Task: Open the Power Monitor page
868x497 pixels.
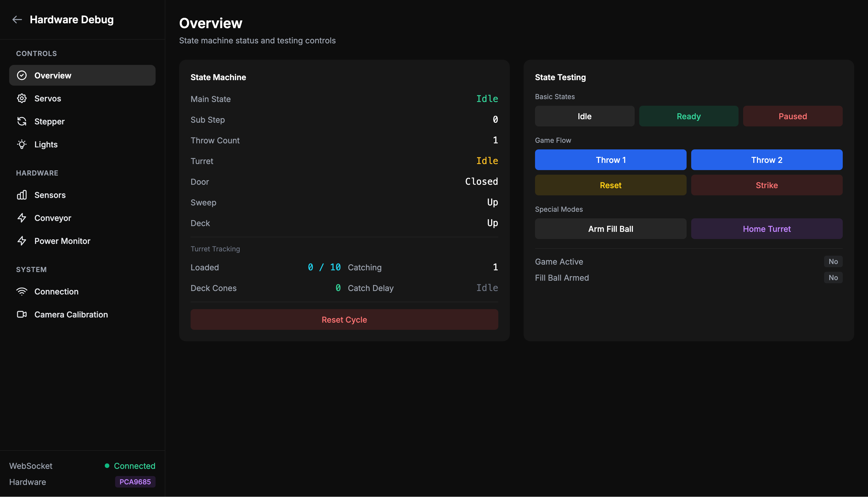Action: [62, 241]
